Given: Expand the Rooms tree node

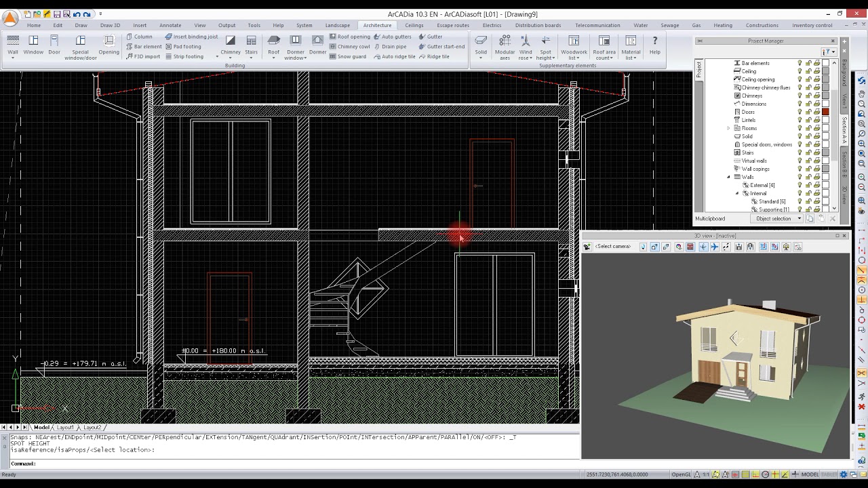Looking at the screenshot, I should [x=729, y=128].
